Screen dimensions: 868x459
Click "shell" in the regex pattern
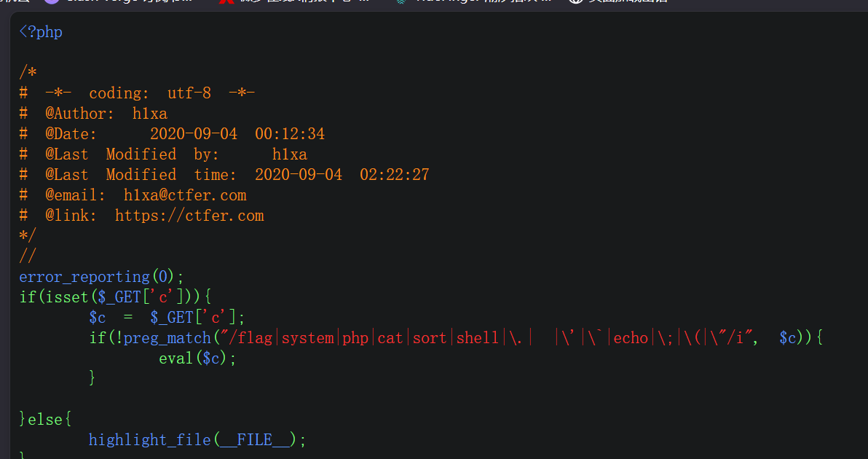click(x=477, y=338)
